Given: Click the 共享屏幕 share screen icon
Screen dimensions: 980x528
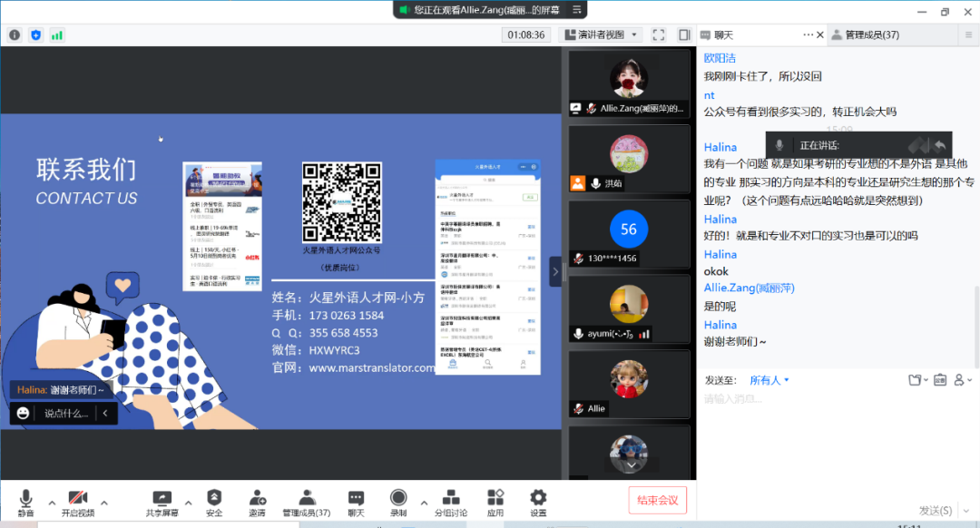Looking at the screenshot, I should (x=162, y=498).
